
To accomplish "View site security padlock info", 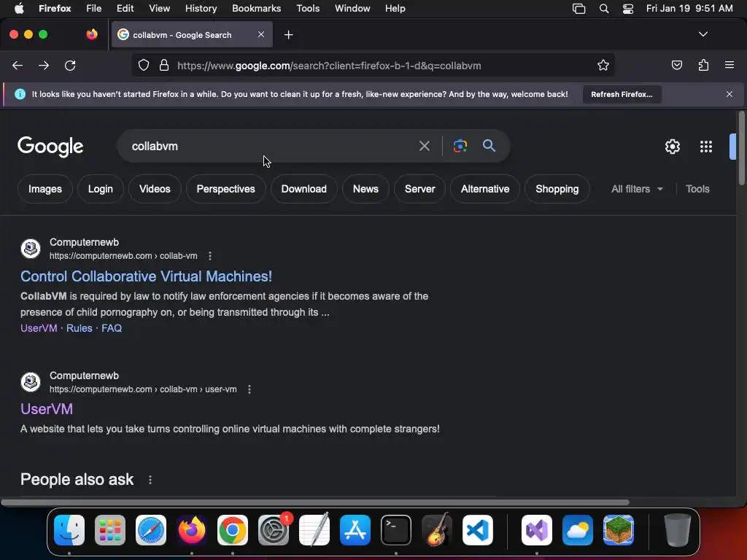I will (164, 65).
